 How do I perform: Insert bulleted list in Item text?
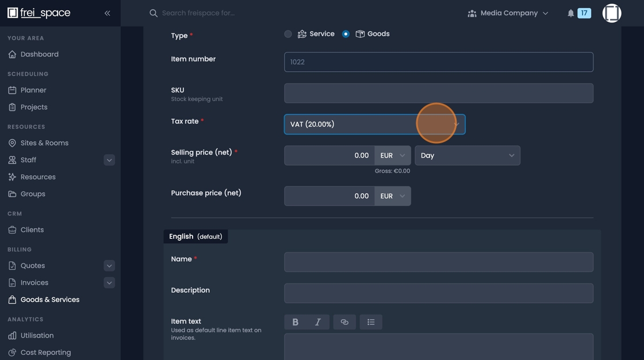pyautogui.click(x=371, y=322)
